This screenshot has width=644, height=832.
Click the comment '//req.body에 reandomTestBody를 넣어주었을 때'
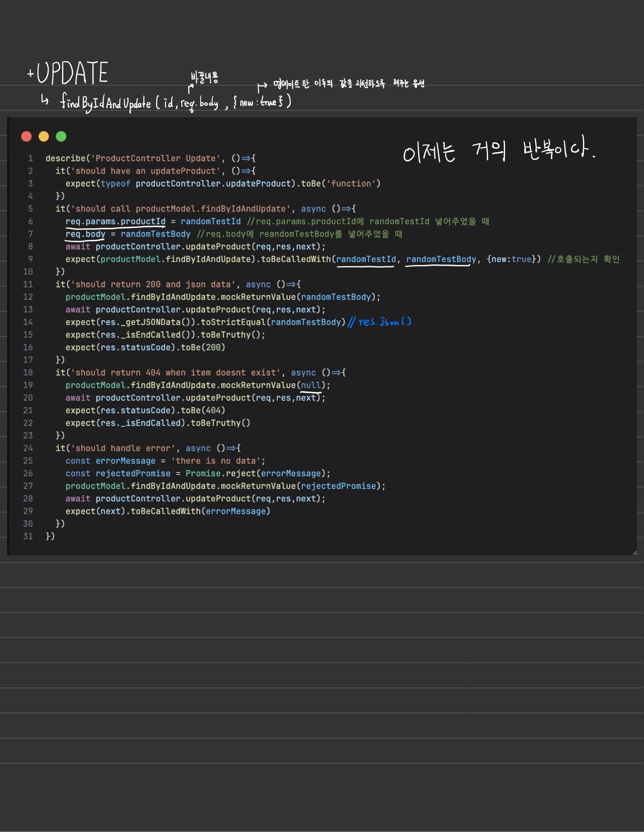tap(300, 234)
